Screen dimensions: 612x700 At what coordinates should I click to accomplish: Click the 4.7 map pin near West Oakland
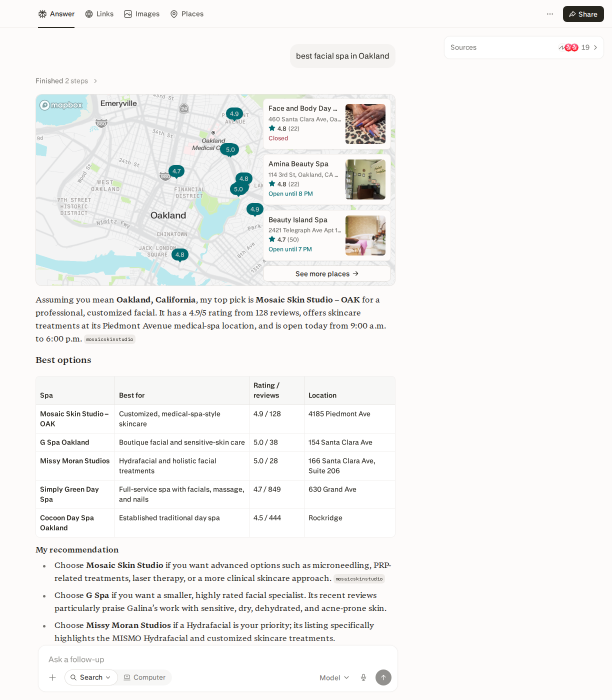pos(176,171)
